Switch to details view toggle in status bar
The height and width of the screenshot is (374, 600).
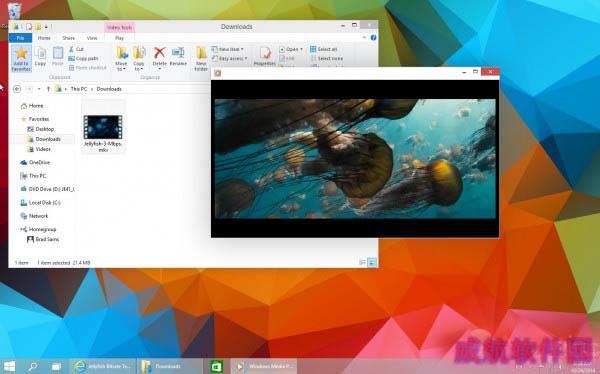tap(362, 262)
